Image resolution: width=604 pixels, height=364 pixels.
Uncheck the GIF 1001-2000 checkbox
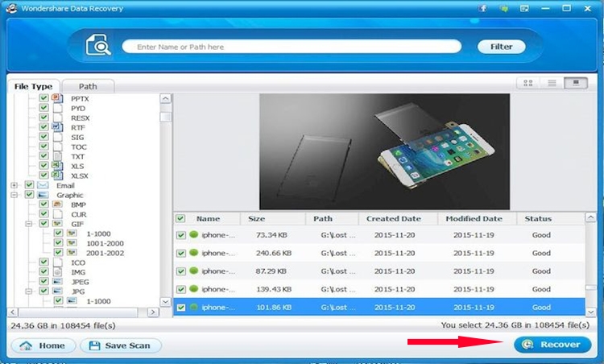click(x=58, y=242)
